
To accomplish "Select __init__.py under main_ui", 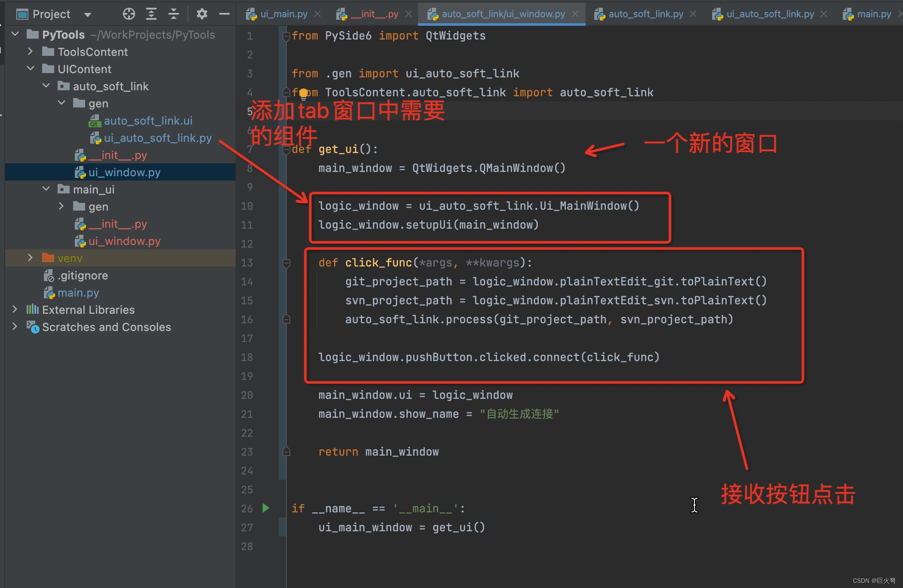I will [117, 224].
